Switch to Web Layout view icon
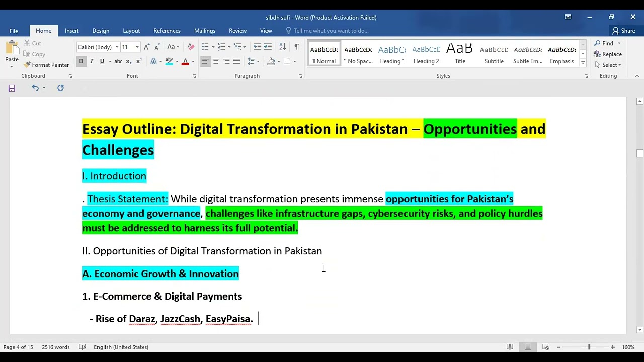 pyautogui.click(x=545, y=347)
